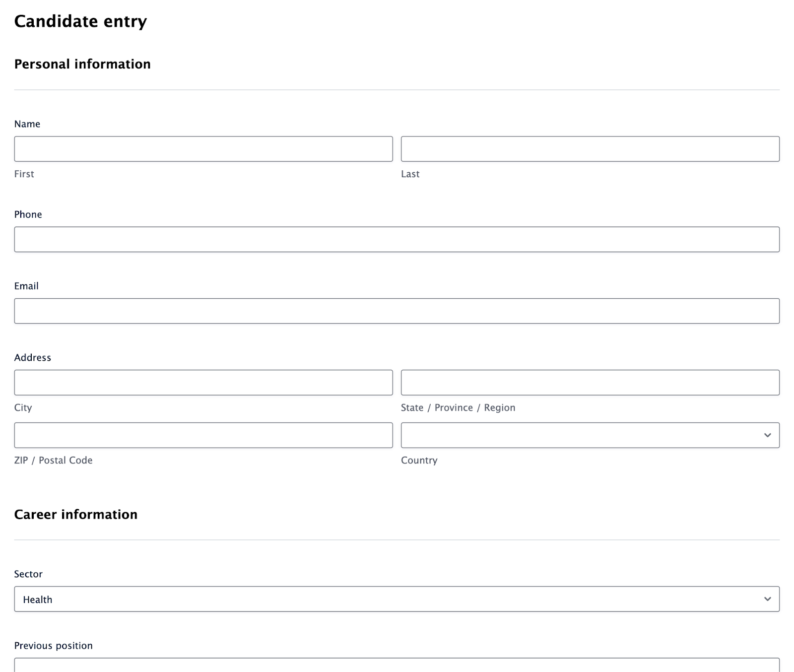Click the Previous position input field
The width and height of the screenshot is (794, 672).
click(x=397, y=665)
